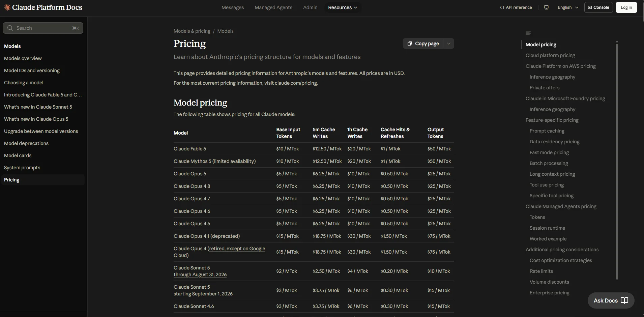Jump to Session runtime section
Viewport: 644px width, 317px height.
coord(547,228)
